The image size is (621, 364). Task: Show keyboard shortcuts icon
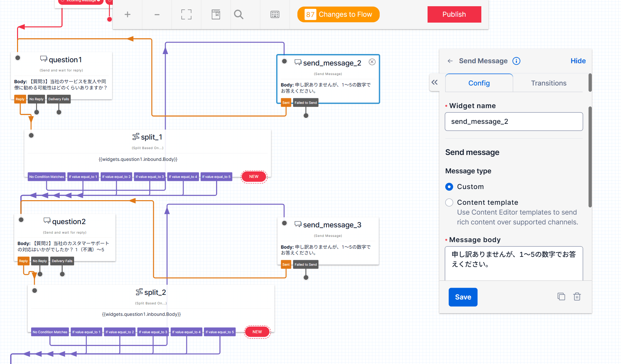point(275,14)
